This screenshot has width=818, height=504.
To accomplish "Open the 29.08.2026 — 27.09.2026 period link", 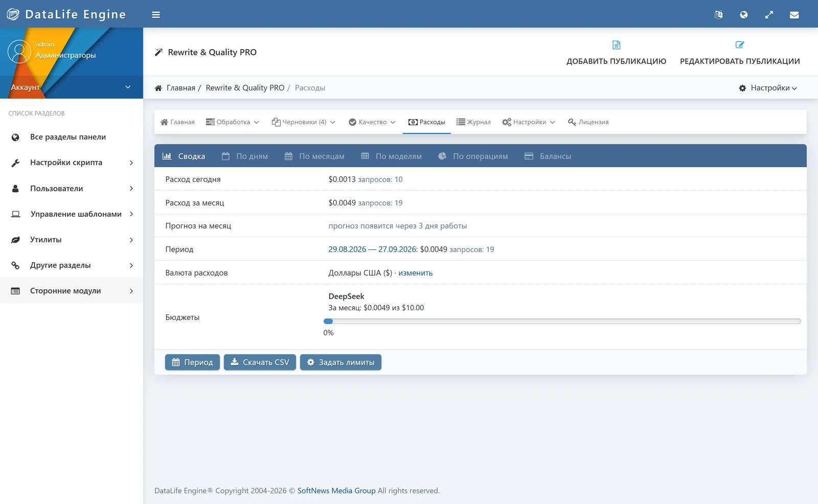I will click(372, 249).
